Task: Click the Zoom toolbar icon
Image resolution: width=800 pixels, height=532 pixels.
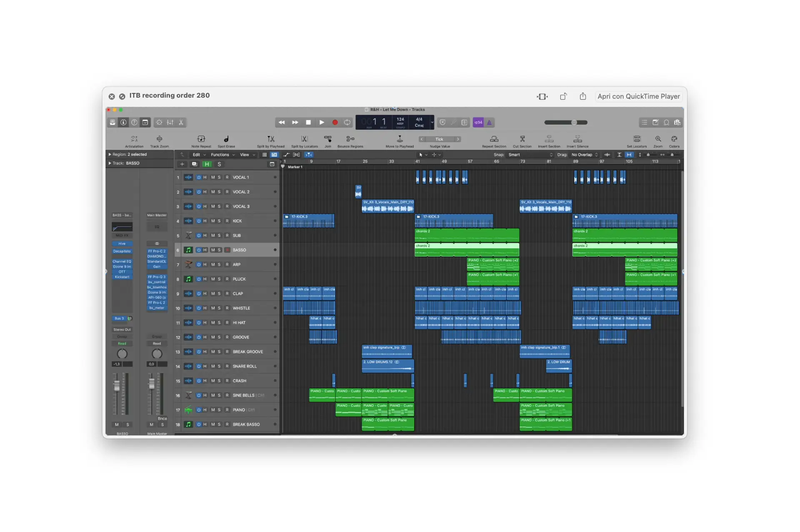Action: tap(658, 139)
